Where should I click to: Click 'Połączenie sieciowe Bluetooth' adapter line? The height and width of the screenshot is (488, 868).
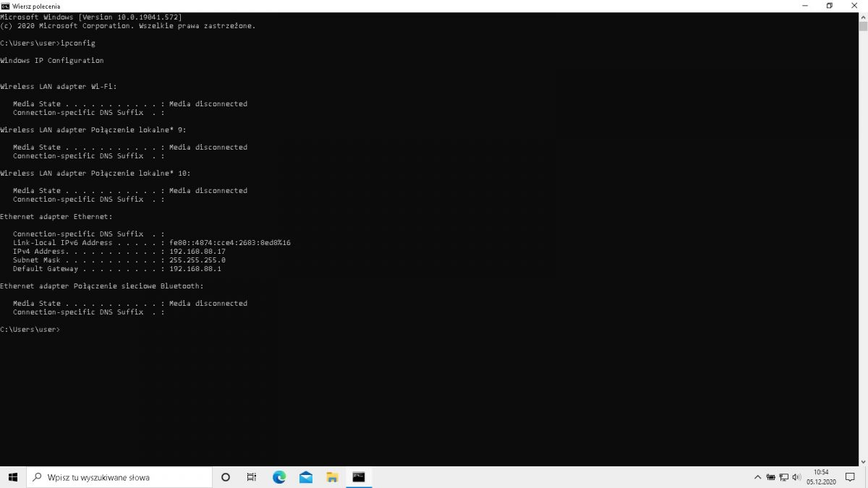coord(102,286)
